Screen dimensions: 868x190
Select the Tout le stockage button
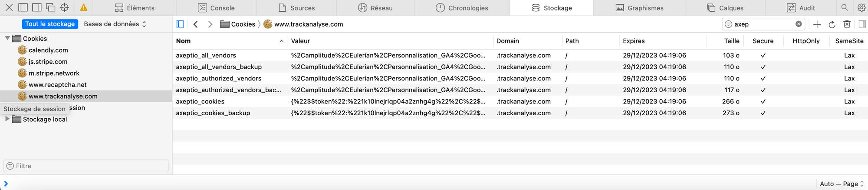point(50,24)
